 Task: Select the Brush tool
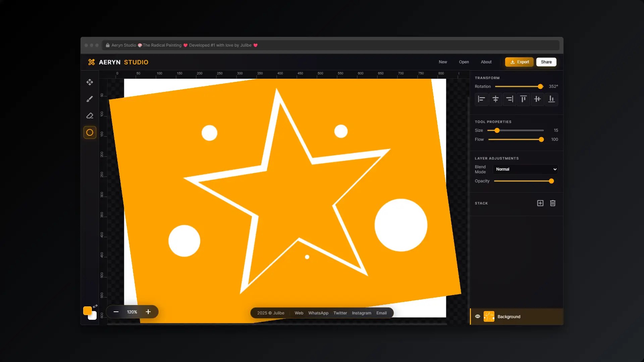coord(90,99)
